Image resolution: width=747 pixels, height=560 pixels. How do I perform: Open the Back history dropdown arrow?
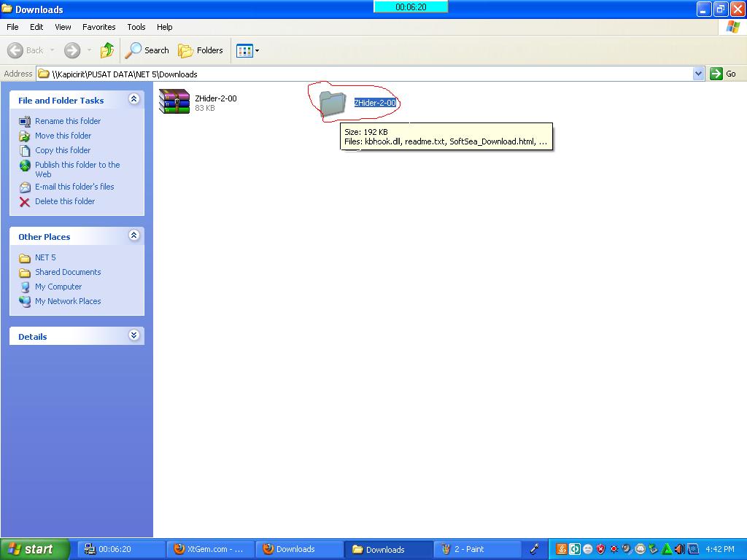[52, 50]
